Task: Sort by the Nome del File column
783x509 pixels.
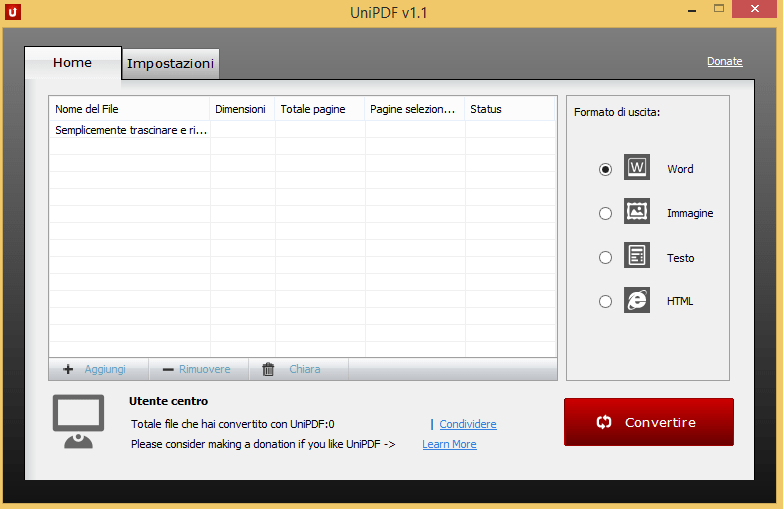Action: pyautogui.click(x=129, y=109)
